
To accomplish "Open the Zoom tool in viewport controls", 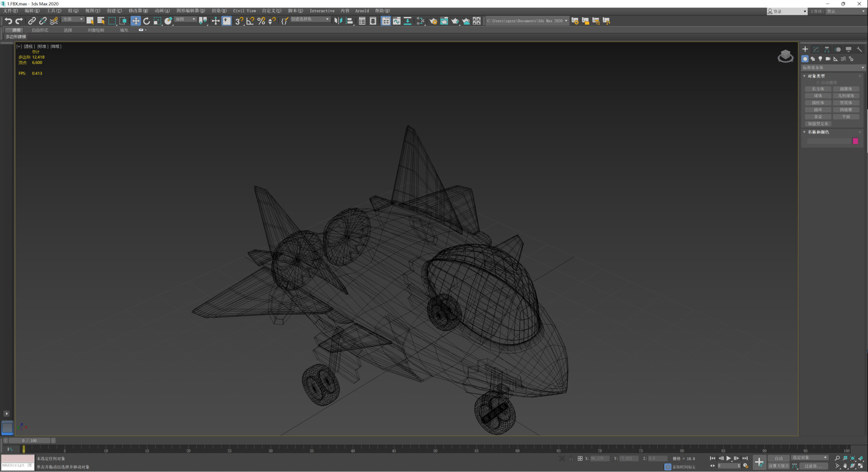I will 838,458.
